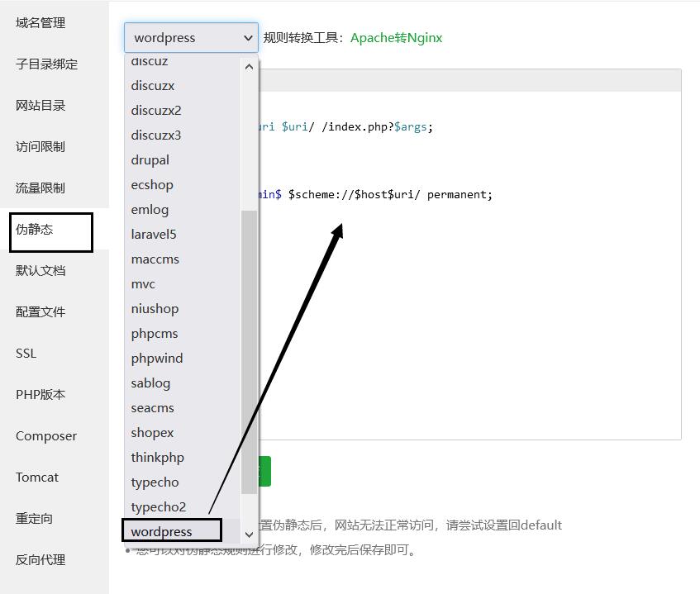Go to the PHP版本 tab
The image size is (700, 594).
point(40,395)
